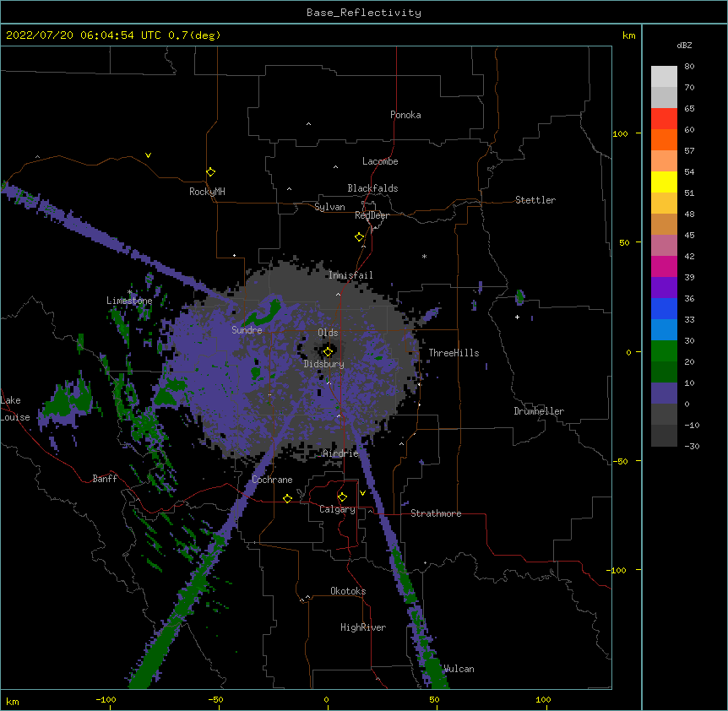728x711 pixels.
Task: Click the Base_Reflectivity title text
Action: pos(363,13)
